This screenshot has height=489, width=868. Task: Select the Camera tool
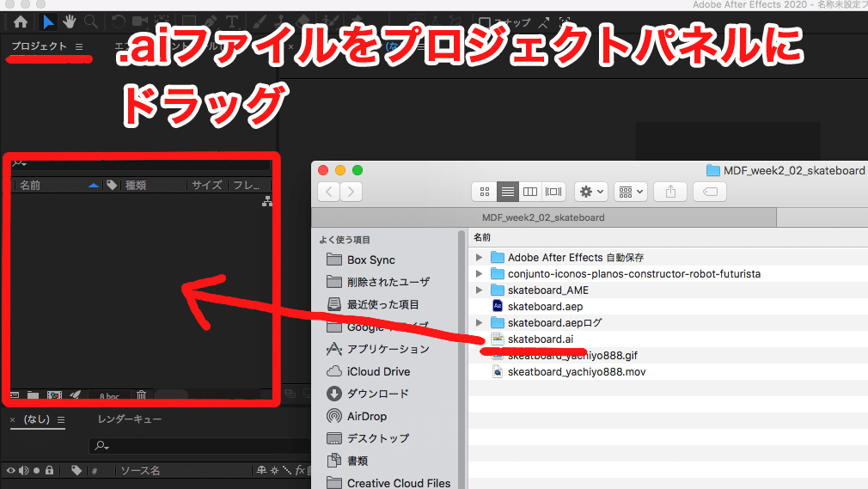140,22
